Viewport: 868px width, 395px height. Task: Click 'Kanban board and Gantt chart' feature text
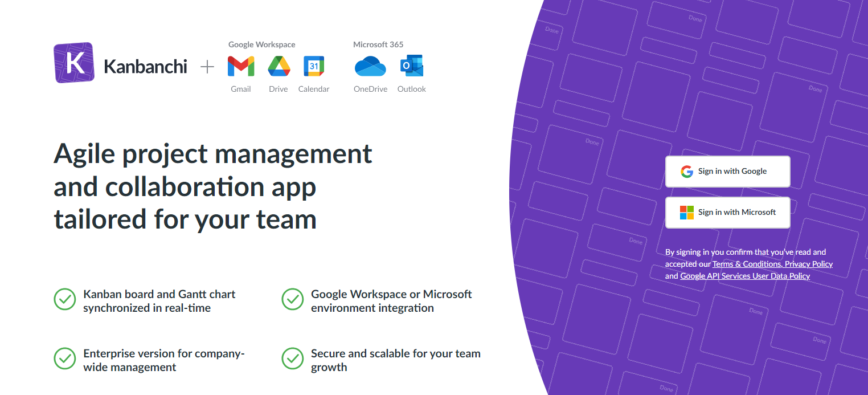159,301
